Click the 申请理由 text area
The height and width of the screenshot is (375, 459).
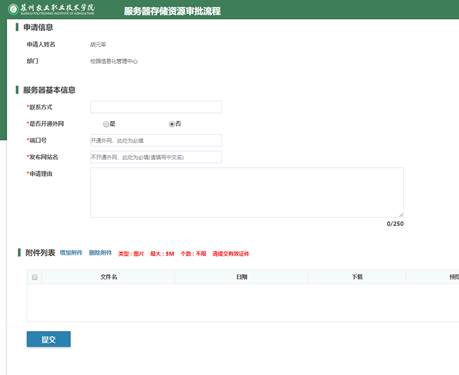[x=247, y=192]
